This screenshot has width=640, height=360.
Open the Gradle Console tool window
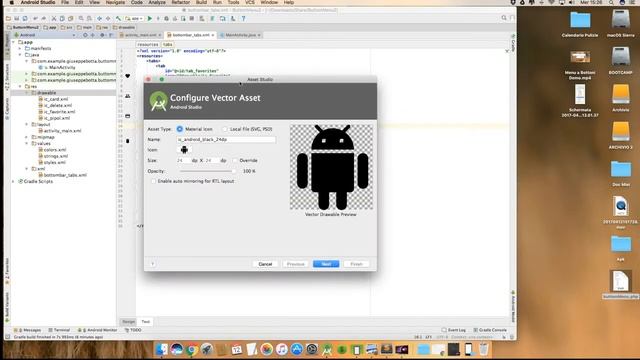[x=490, y=330]
